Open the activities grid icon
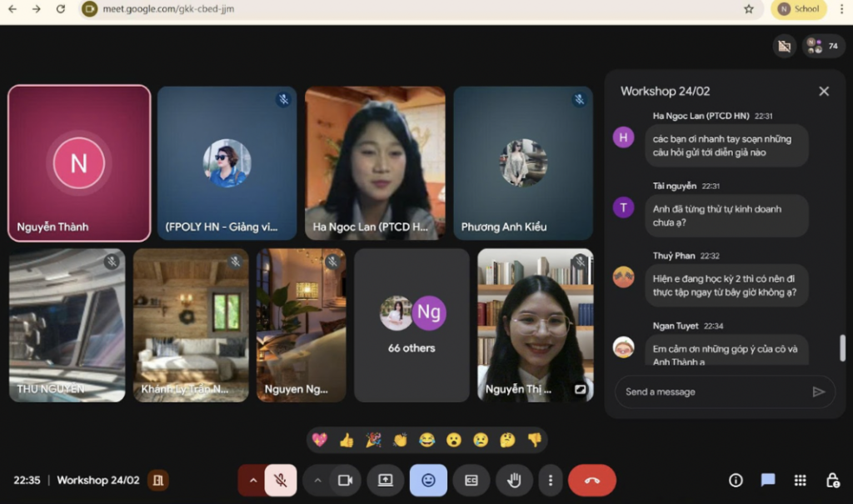The image size is (853, 504). click(x=800, y=480)
